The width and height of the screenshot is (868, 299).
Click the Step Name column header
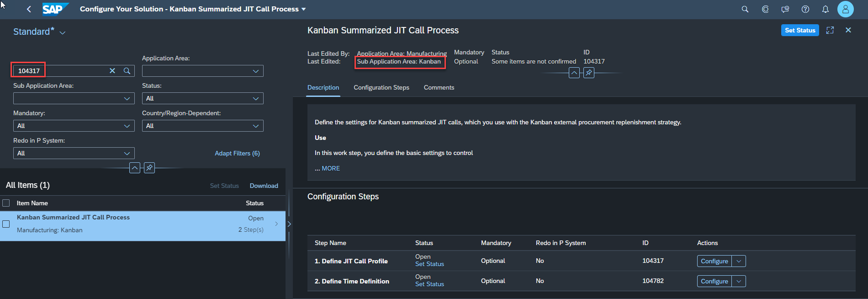[330, 243]
